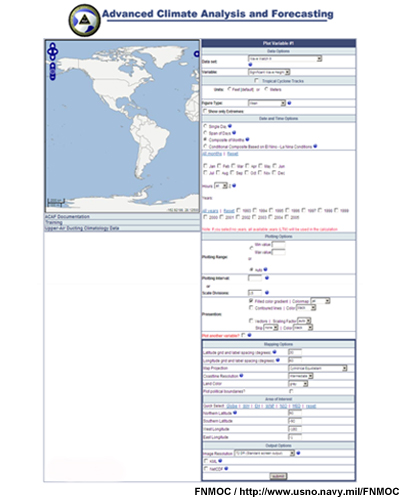Zoom out on the map
400x500 pixels.
[x=53, y=77]
